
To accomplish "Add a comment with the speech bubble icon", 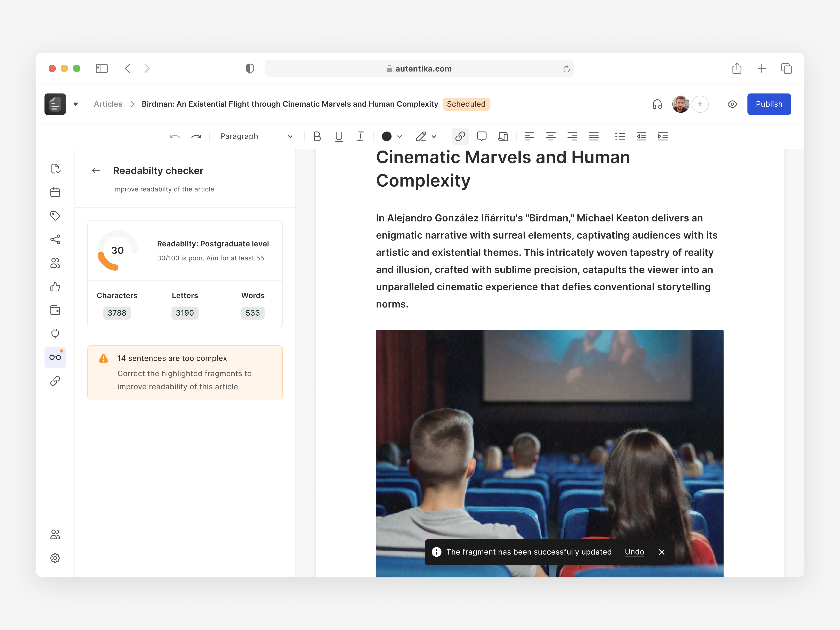I will point(482,136).
